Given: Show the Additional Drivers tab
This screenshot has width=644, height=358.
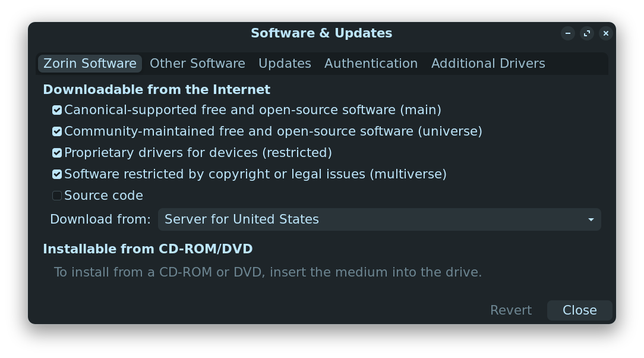Looking at the screenshot, I should (x=488, y=64).
